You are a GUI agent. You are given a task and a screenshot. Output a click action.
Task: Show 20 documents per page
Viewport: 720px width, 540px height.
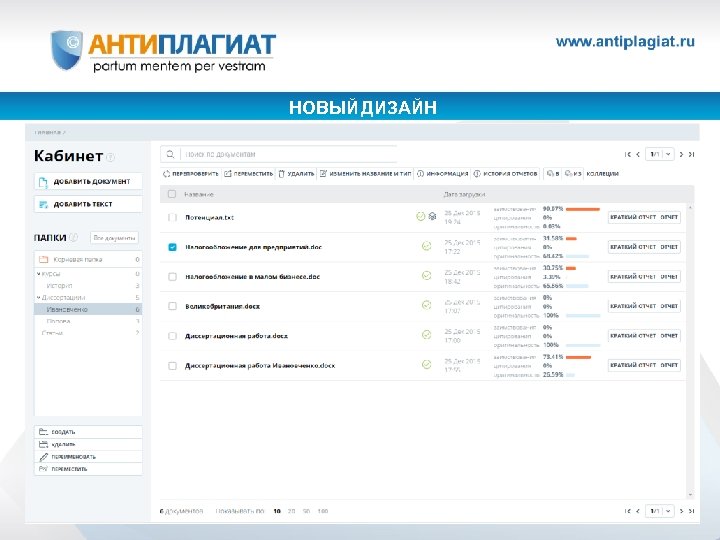pyautogui.click(x=291, y=511)
